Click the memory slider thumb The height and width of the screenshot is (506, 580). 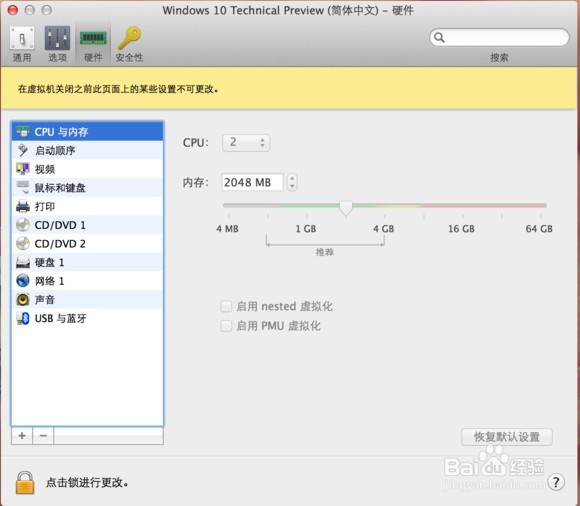click(x=346, y=208)
